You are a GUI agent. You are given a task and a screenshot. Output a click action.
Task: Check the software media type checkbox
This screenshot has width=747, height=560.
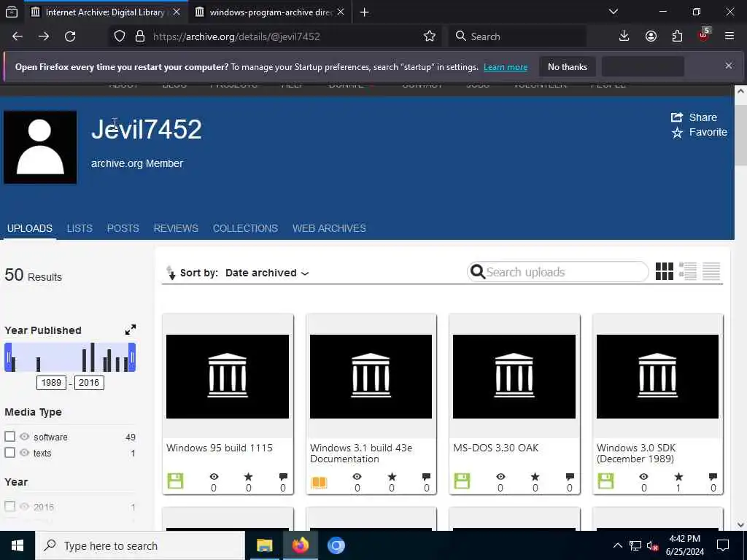(x=10, y=437)
